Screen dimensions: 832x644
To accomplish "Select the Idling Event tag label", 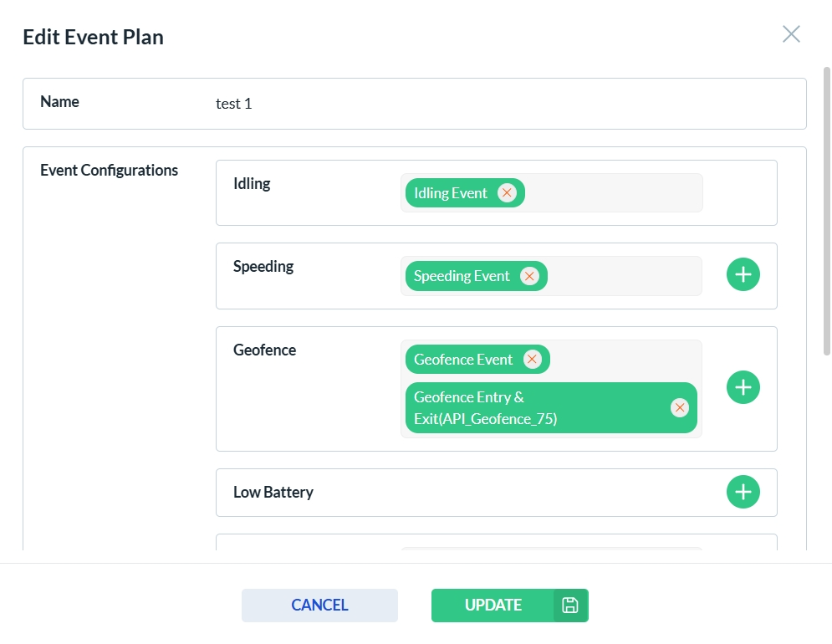I will pyautogui.click(x=451, y=193).
